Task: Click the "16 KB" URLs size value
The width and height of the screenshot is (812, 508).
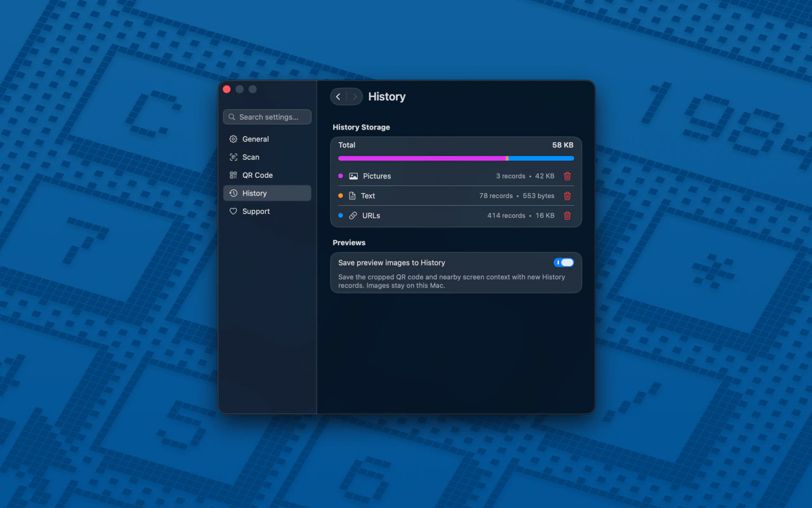Action: [545, 215]
